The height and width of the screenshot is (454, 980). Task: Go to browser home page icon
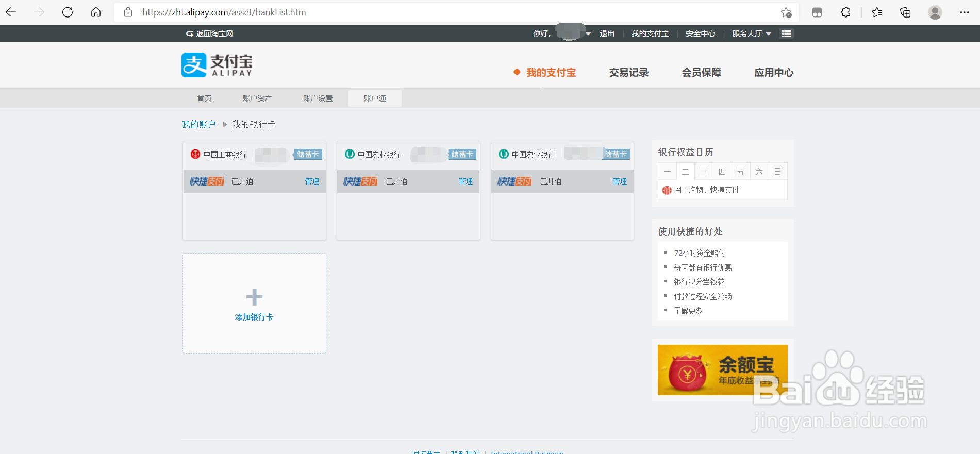click(96, 12)
